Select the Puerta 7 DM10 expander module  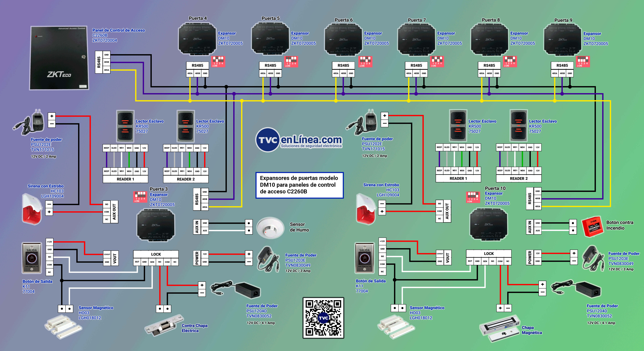pos(416,40)
